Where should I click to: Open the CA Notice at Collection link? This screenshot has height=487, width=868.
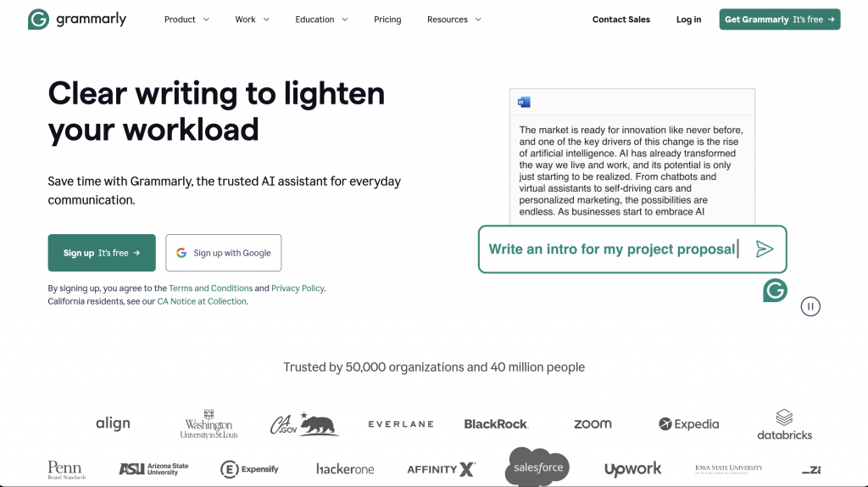coord(202,301)
